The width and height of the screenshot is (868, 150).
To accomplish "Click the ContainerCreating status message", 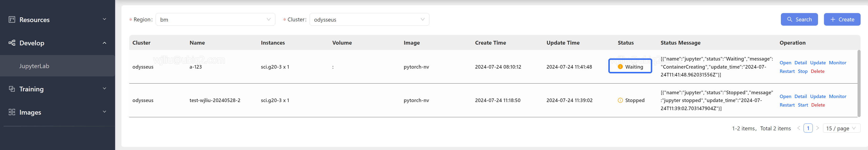I will (x=717, y=67).
